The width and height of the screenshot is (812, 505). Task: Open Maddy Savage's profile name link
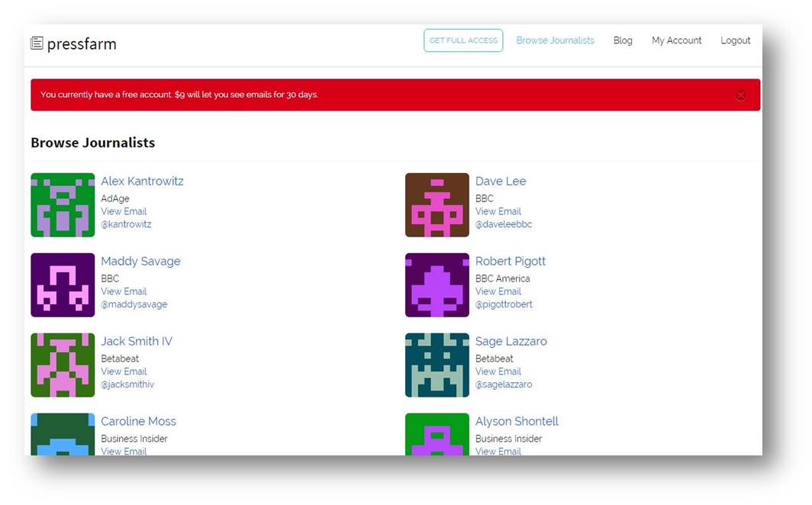140,261
